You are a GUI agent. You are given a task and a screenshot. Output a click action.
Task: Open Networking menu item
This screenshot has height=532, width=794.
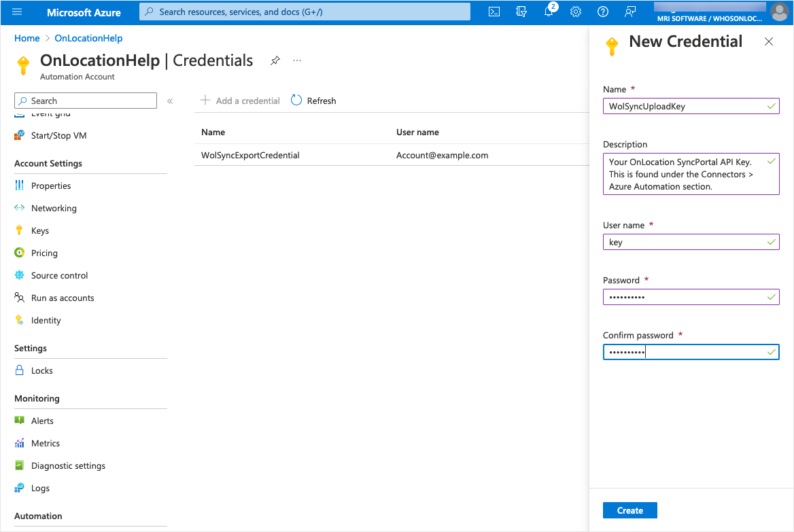click(x=54, y=208)
